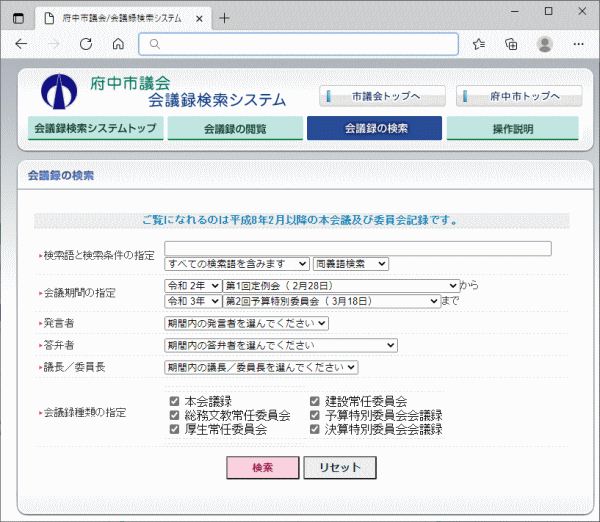The image size is (600, 522).
Task: Click the browser refresh icon
Action: point(86,44)
